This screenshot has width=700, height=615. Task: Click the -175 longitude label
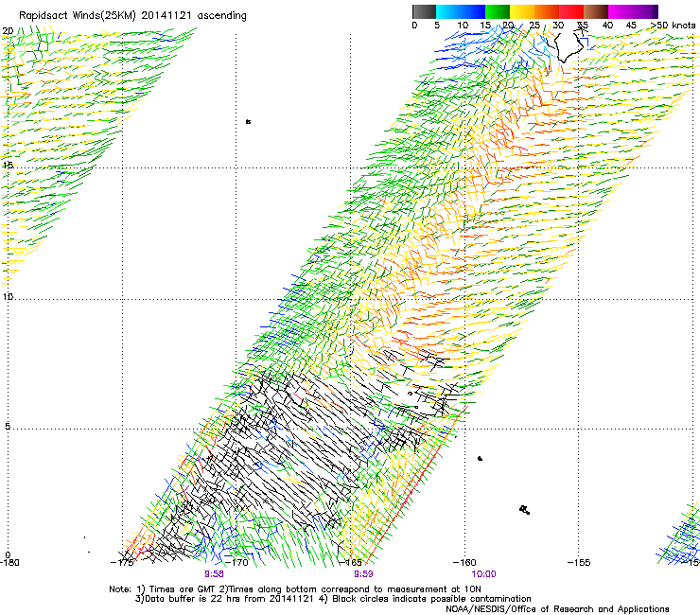pyautogui.click(x=122, y=563)
